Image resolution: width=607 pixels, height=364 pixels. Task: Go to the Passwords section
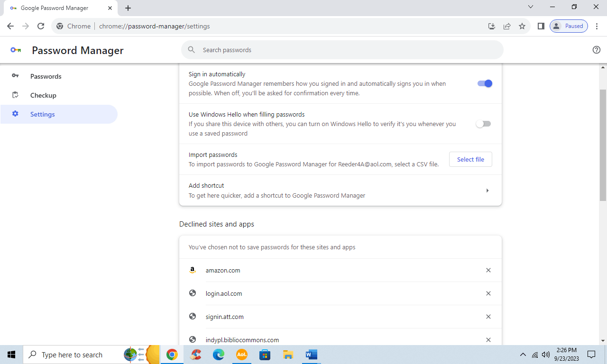pyautogui.click(x=59, y=76)
